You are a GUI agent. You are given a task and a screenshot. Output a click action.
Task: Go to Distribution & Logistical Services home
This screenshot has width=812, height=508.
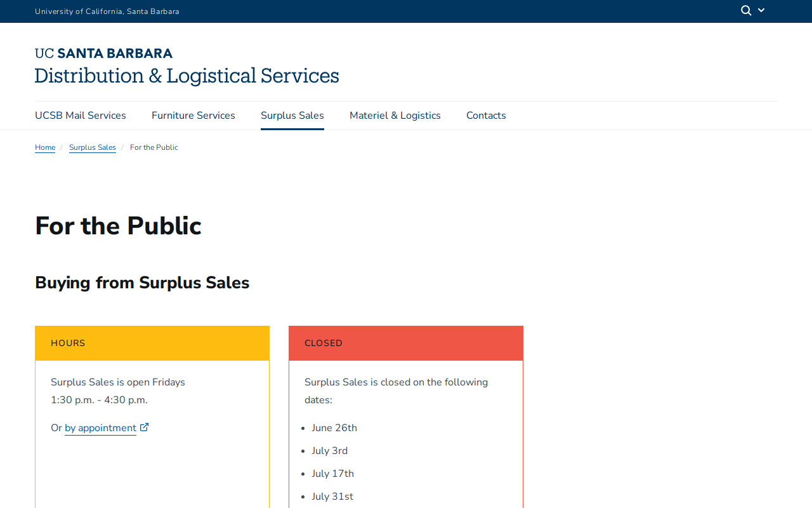187,76
